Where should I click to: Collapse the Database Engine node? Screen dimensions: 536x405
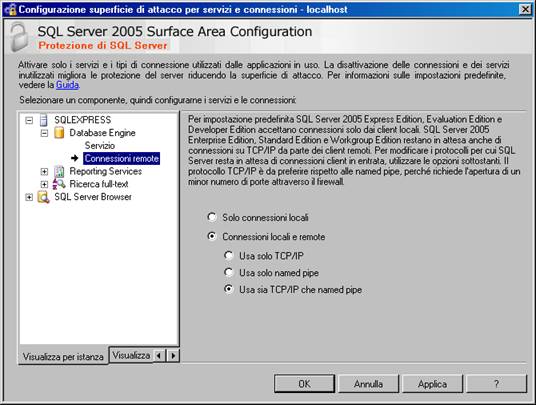click(x=44, y=133)
